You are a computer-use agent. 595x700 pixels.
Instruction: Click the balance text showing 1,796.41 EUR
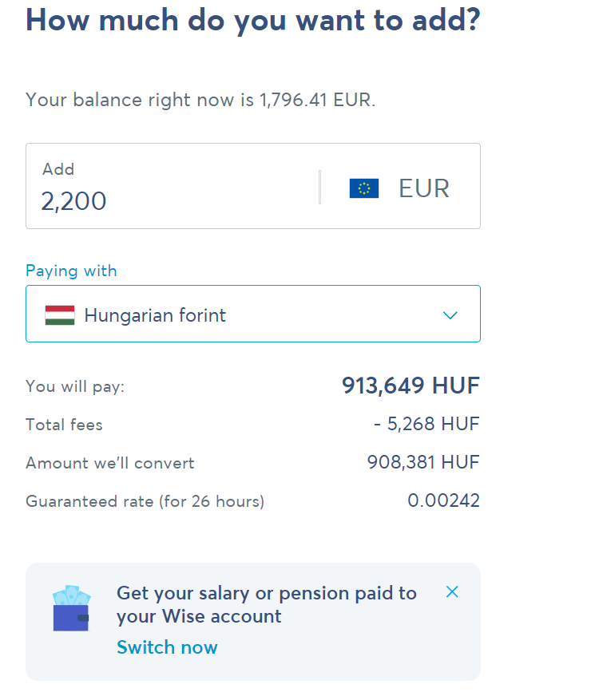(200, 100)
